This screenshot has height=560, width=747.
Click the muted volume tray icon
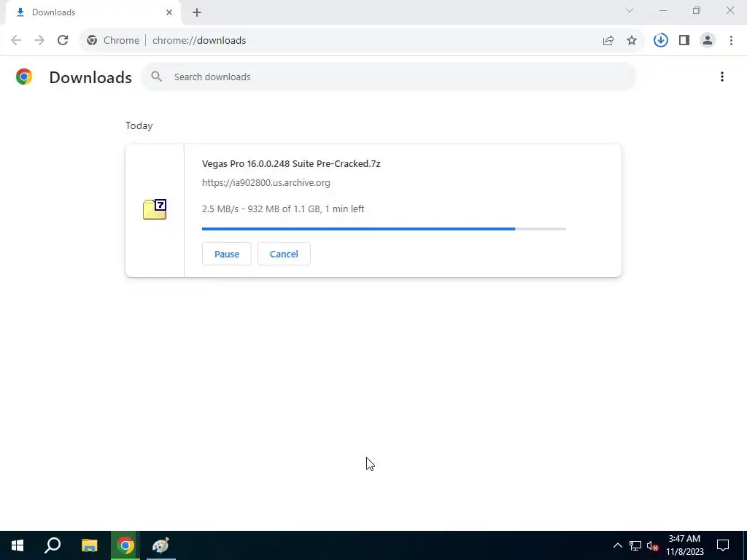[653, 545]
